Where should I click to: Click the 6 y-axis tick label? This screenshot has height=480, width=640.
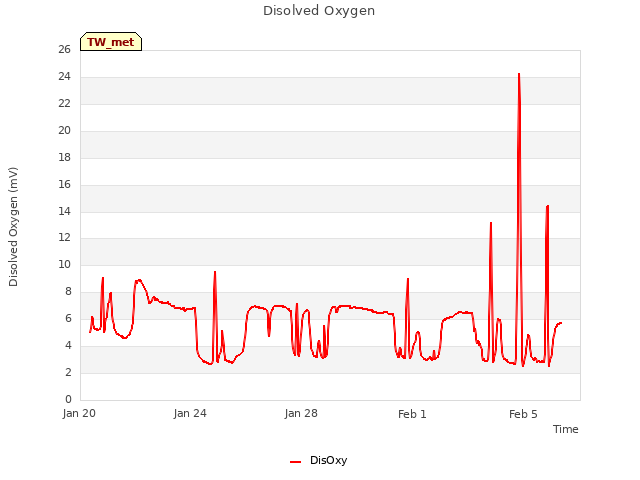point(68,318)
